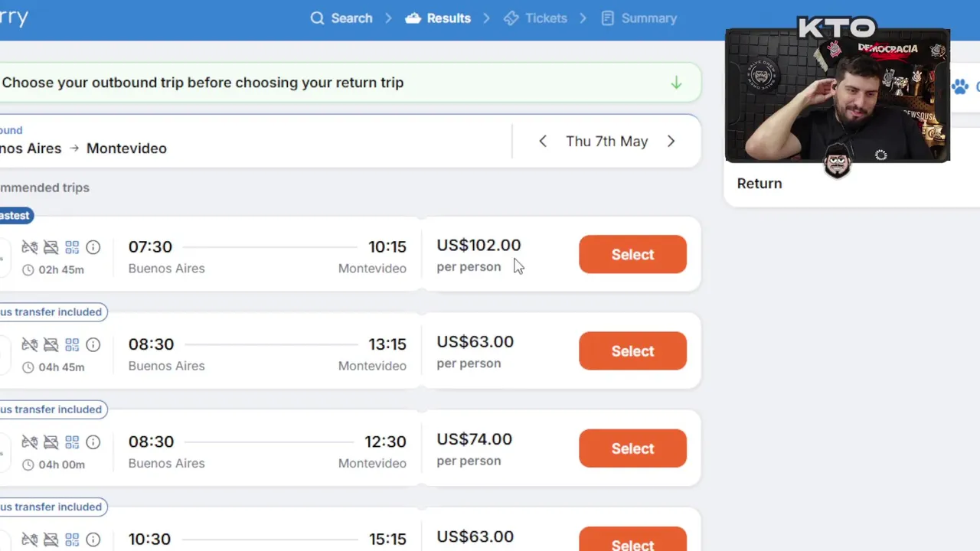Viewport: 980px width, 551px height.
Task: Open the Summary step
Action: click(x=639, y=18)
